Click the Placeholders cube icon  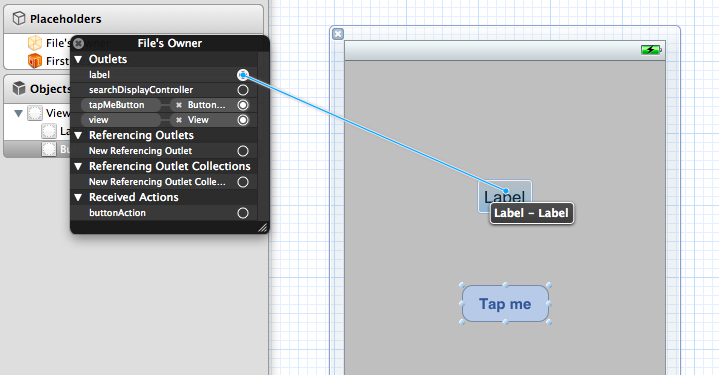[x=19, y=19]
